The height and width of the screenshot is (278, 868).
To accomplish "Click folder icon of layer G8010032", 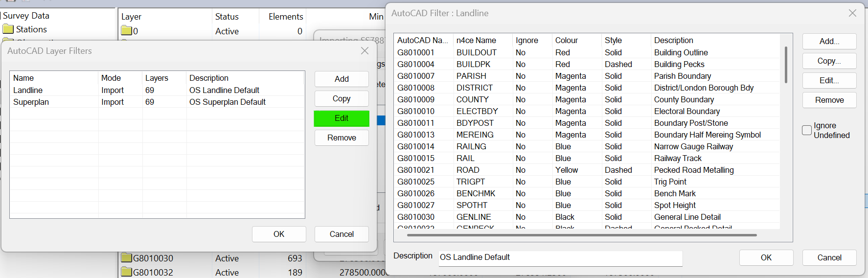I will click(126, 272).
